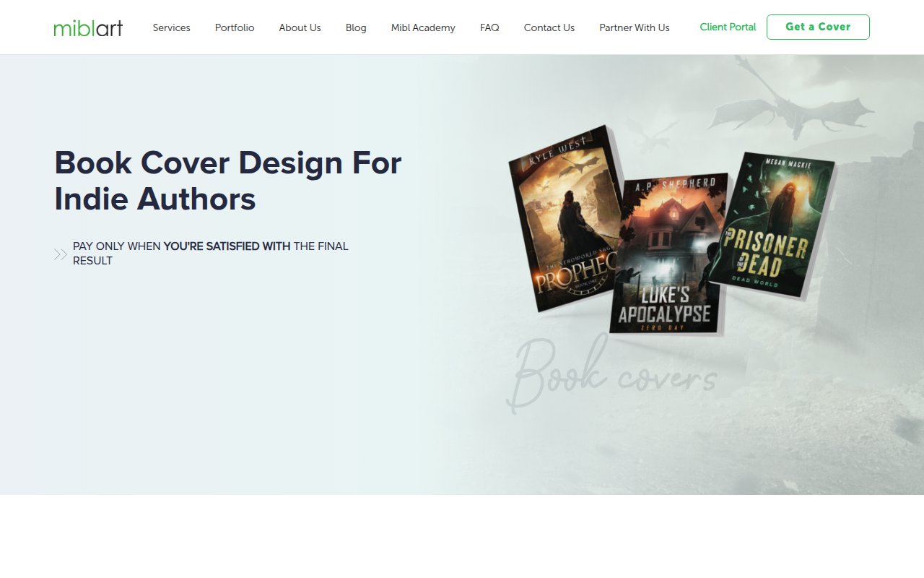Click the satisfaction guarantee text line

(x=209, y=253)
